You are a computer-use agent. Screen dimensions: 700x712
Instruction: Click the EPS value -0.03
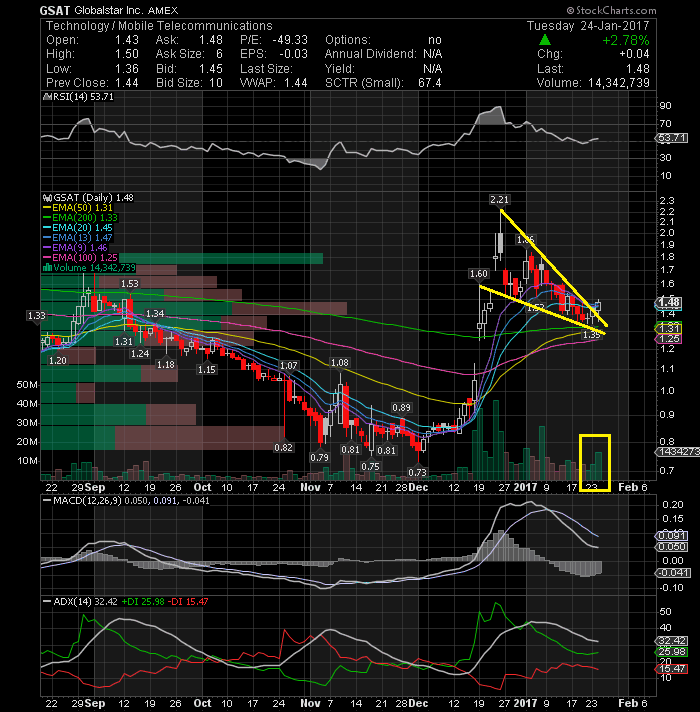[293, 54]
